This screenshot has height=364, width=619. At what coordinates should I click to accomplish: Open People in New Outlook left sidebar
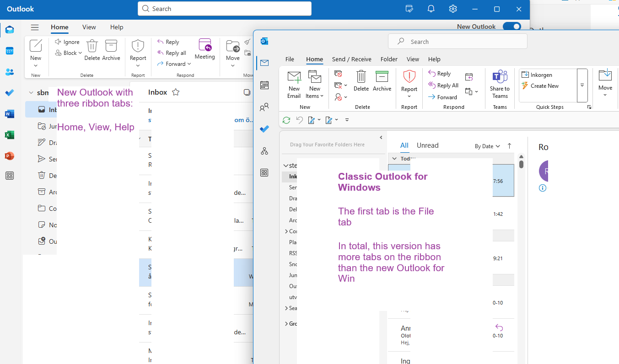10,72
